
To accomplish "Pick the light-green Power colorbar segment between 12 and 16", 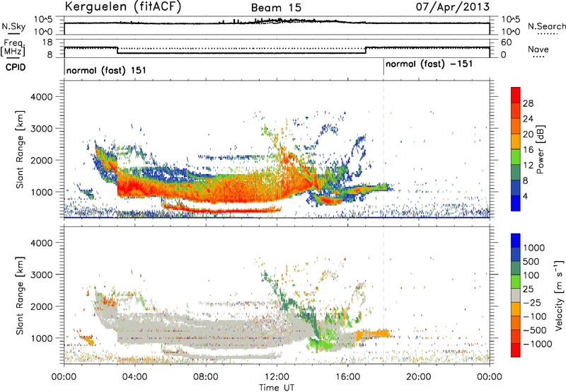I will (x=516, y=157).
